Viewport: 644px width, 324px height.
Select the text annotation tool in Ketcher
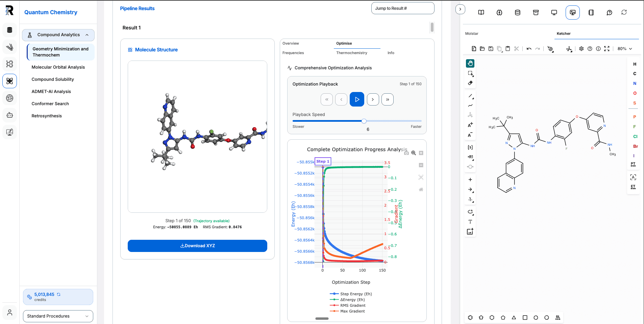point(470,222)
